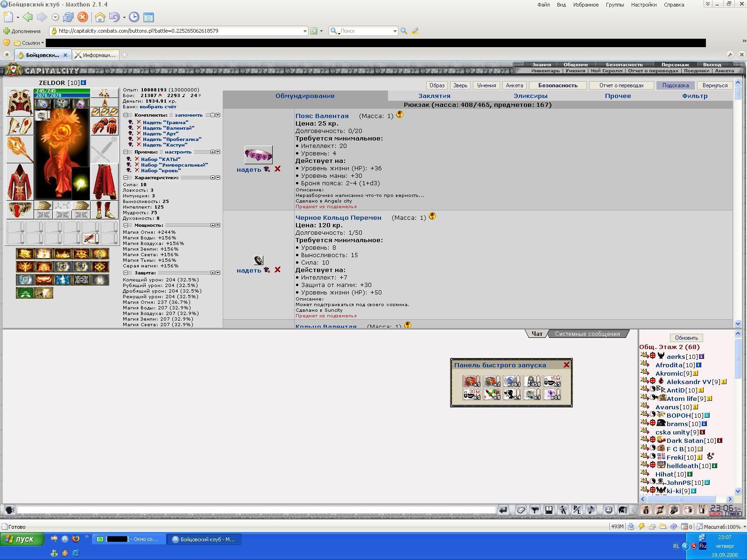Open the search engine dropdown arrow
Viewport: 747px width, 560px height.
coord(395,31)
